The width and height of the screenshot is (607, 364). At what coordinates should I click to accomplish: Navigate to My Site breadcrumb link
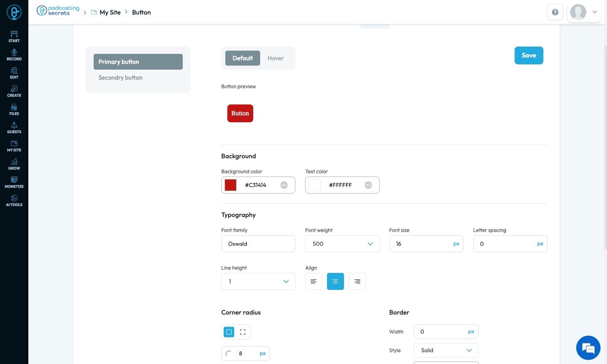(x=110, y=13)
